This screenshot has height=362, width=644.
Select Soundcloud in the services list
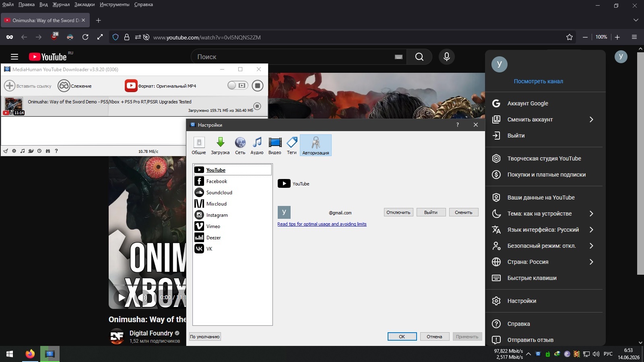click(x=233, y=193)
